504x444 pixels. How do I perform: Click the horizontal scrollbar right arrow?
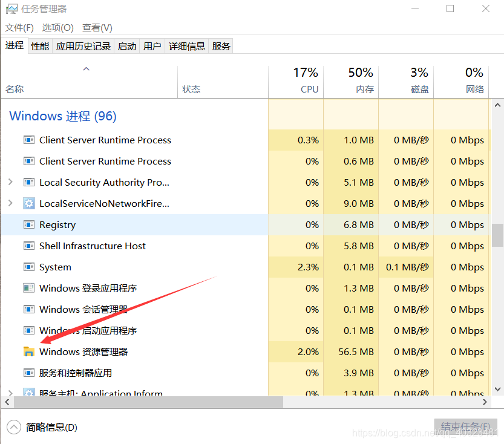tap(485, 402)
